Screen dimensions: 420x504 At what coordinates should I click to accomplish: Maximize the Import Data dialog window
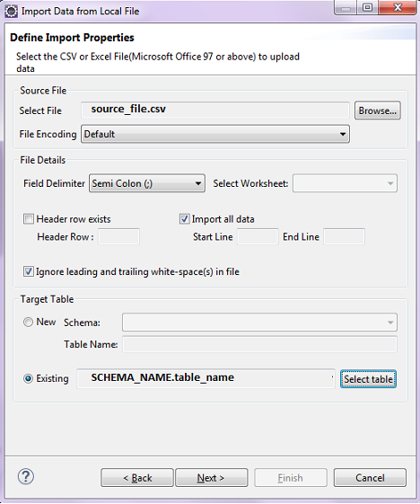pyautogui.click(x=368, y=8)
